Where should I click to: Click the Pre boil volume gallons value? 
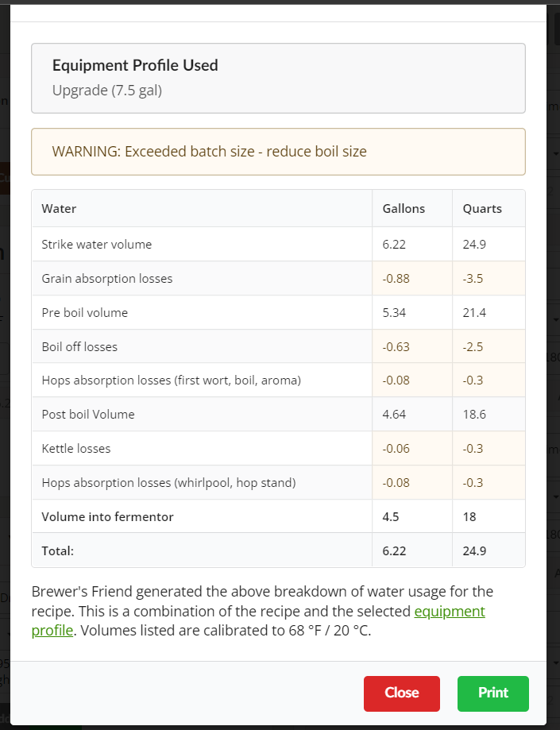point(394,313)
